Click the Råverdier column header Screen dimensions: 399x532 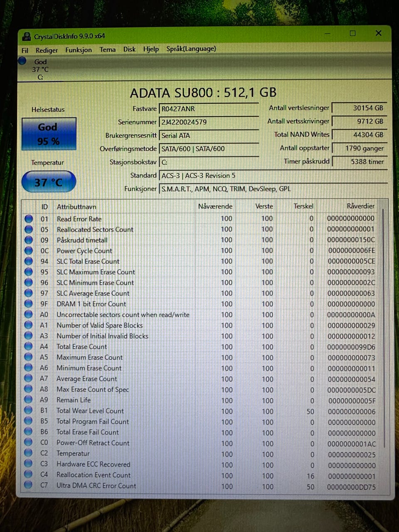(360, 206)
